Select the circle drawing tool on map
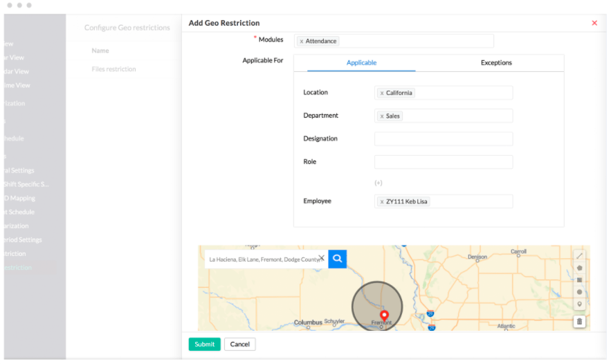Screen dimensions: 611x364 (x=579, y=291)
